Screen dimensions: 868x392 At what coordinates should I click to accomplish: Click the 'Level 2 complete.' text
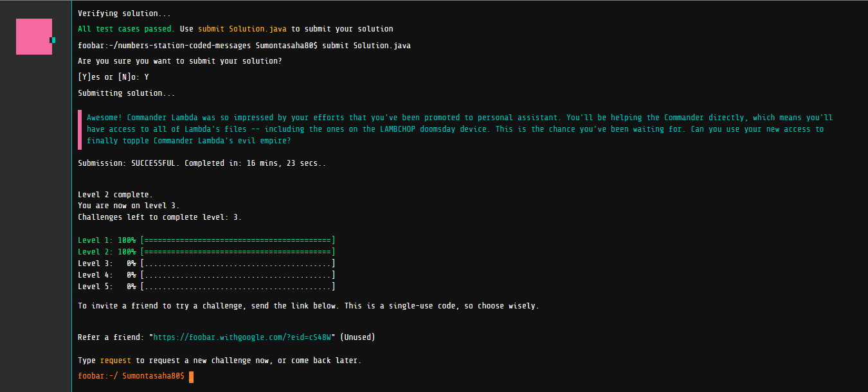pyautogui.click(x=116, y=195)
